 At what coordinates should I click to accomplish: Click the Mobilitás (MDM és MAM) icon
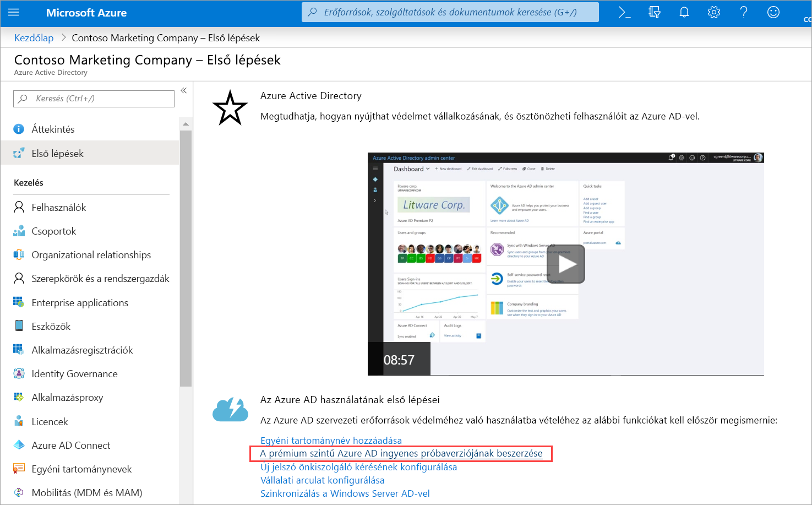[19, 492]
